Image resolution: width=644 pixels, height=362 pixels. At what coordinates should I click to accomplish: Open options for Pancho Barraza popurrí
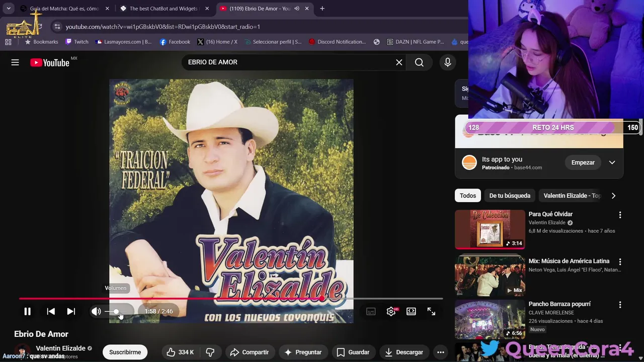coord(620,305)
